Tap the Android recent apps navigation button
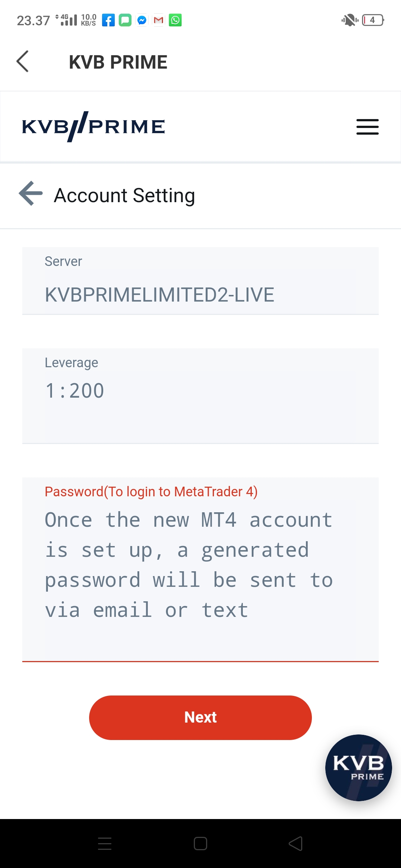The height and width of the screenshot is (868, 401). tap(105, 844)
